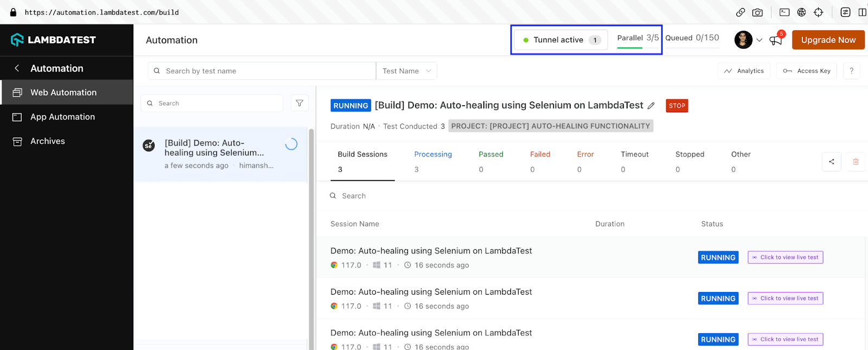Open the Test Name dropdown
Image resolution: width=868 pixels, height=350 pixels.
[406, 71]
